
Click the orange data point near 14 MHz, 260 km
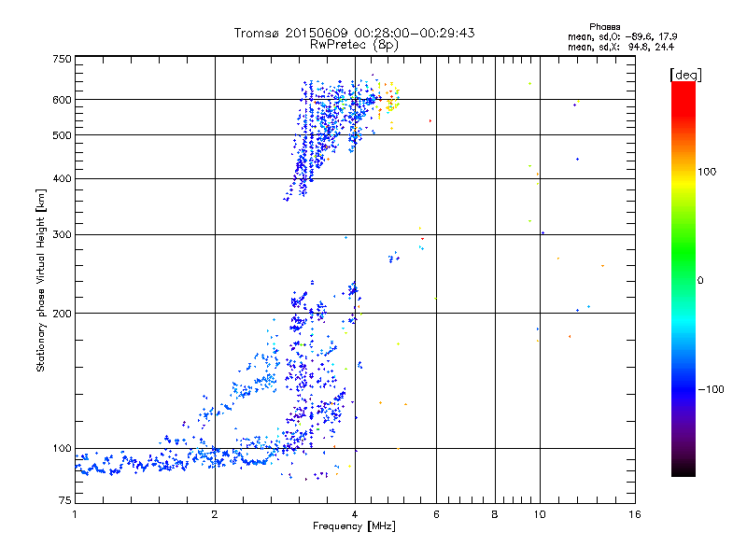coord(602,266)
